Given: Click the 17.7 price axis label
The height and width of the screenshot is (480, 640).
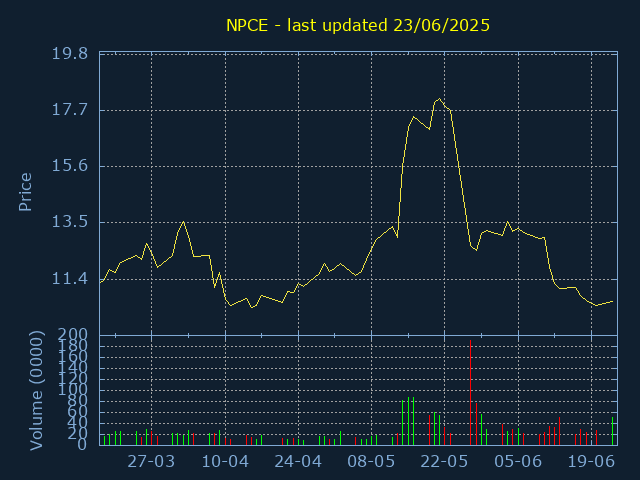Looking at the screenshot, I should pyautogui.click(x=69, y=110).
